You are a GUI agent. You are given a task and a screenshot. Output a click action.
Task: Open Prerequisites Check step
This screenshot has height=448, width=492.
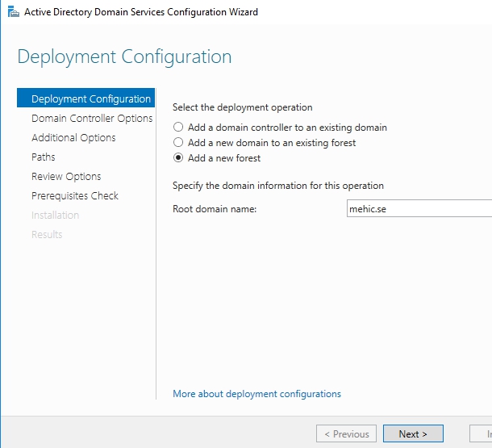tap(75, 196)
